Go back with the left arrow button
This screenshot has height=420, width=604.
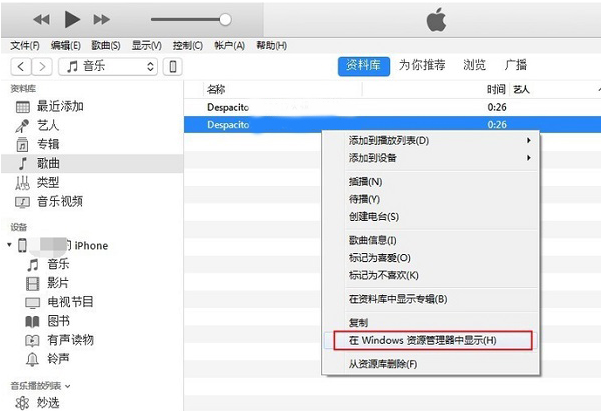click(21, 67)
